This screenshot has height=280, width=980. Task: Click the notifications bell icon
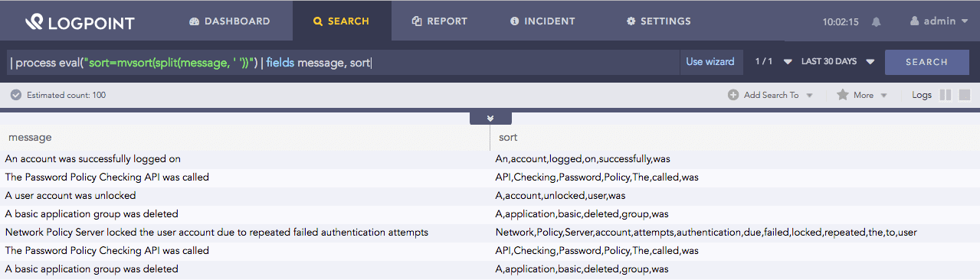pyautogui.click(x=876, y=21)
